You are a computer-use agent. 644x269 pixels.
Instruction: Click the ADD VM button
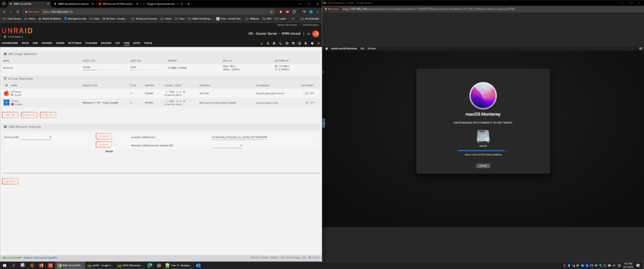pyautogui.click(x=10, y=115)
